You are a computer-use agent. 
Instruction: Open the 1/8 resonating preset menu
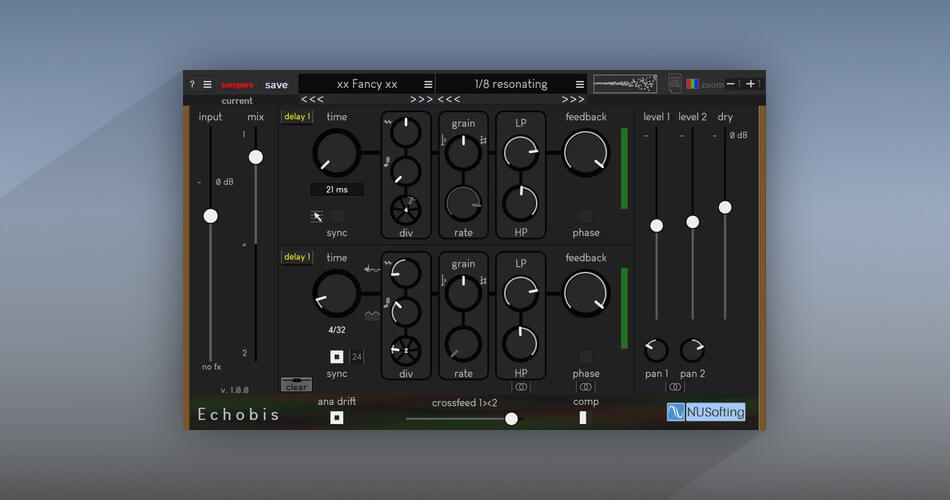click(x=580, y=84)
